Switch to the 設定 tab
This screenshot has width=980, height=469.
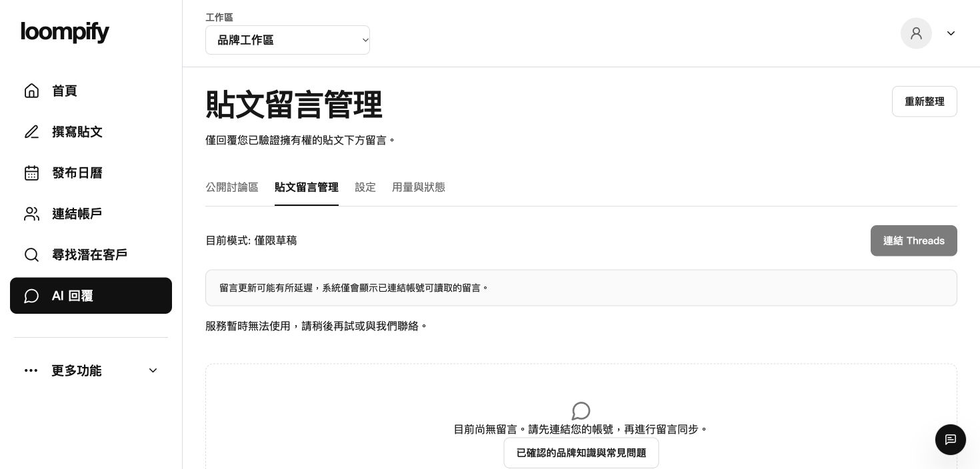point(365,187)
